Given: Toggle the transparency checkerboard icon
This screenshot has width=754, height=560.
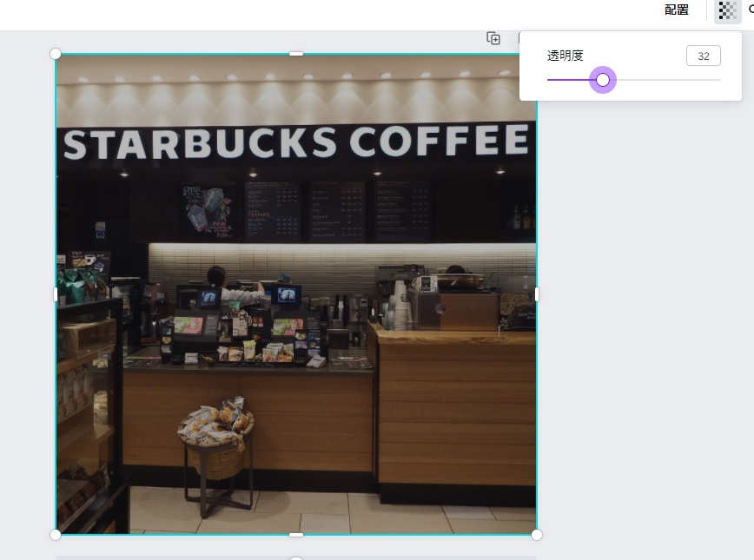Looking at the screenshot, I should click(727, 10).
